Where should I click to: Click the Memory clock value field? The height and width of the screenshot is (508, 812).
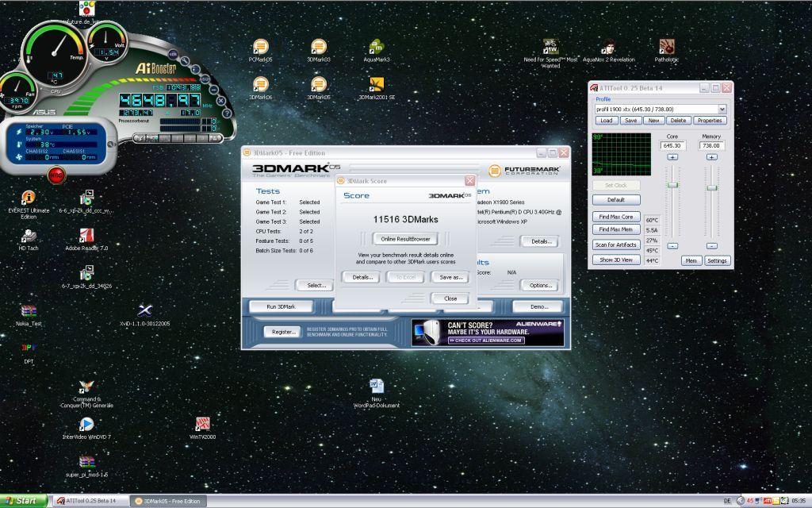click(712, 146)
